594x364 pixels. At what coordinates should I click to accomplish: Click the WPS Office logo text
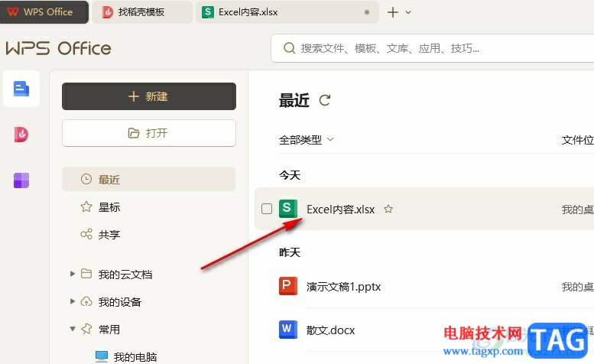tap(58, 48)
